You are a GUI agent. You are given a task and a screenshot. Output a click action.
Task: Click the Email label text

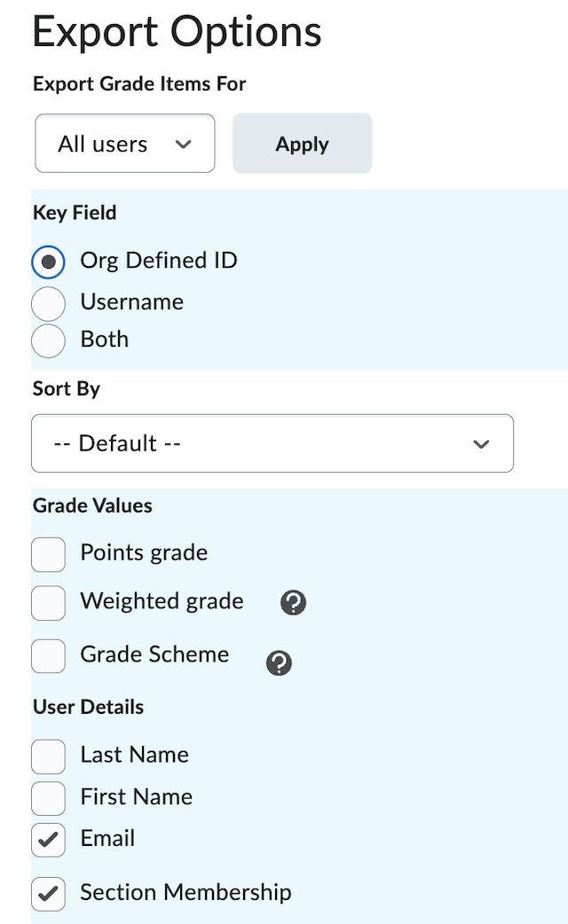(107, 838)
